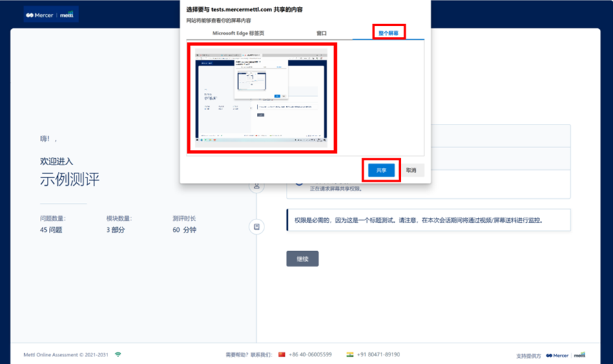Screen dimensions: 613x364
Task: Click the grey 继续 button
Action: click(x=302, y=259)
